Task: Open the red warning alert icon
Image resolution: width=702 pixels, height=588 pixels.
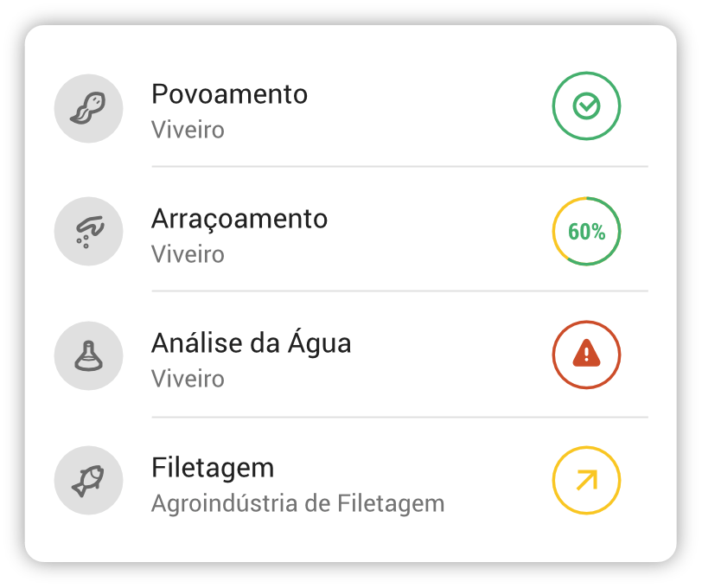Action: point(586,354)
